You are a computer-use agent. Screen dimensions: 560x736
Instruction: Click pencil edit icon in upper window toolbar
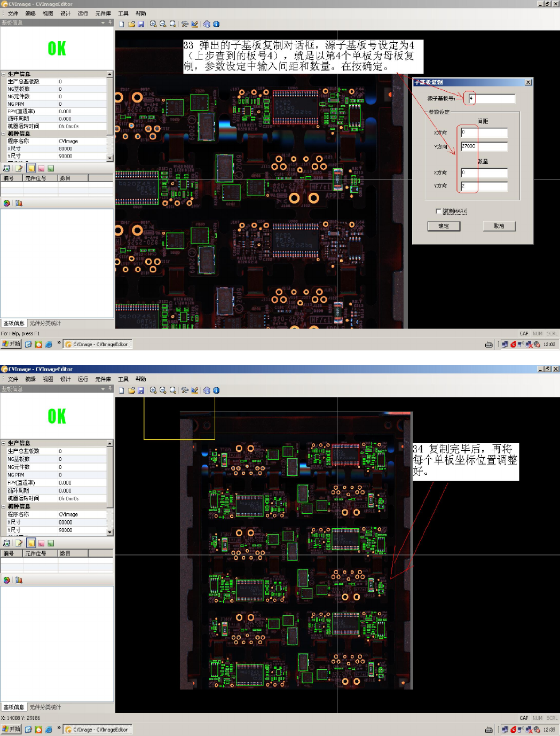[x=195, y=24]
